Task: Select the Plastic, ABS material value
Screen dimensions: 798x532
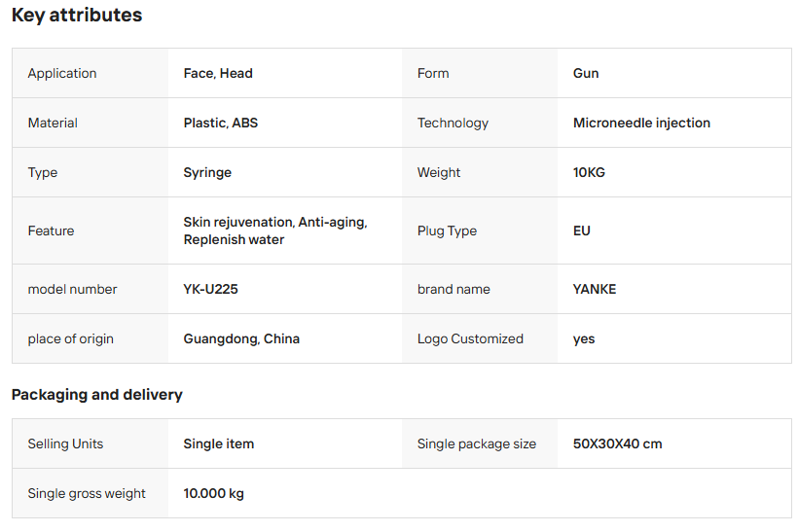Action: [221, 124]
